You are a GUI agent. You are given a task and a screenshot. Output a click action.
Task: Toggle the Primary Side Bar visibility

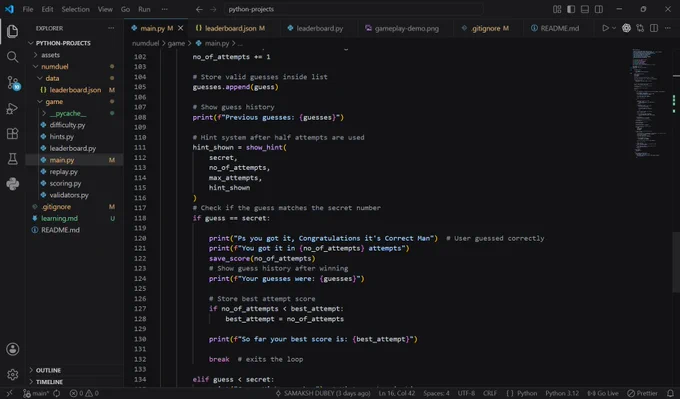click(x=571, y=9)
